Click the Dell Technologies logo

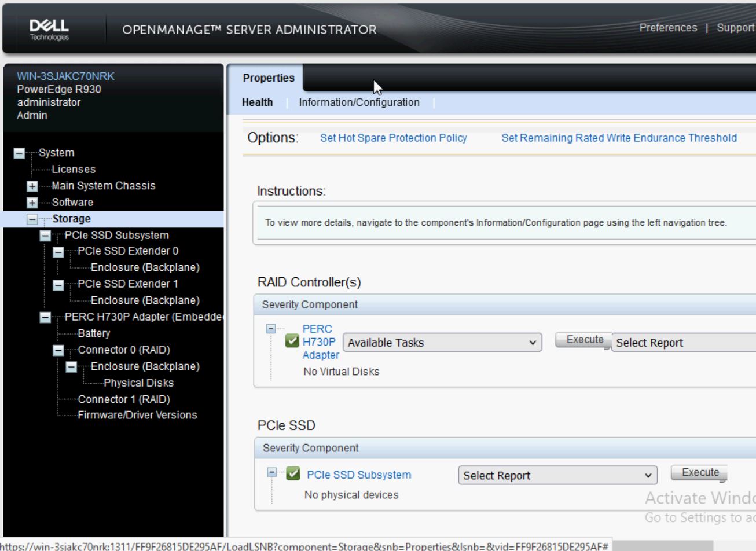pyautogui.click(x=49, y=30)
